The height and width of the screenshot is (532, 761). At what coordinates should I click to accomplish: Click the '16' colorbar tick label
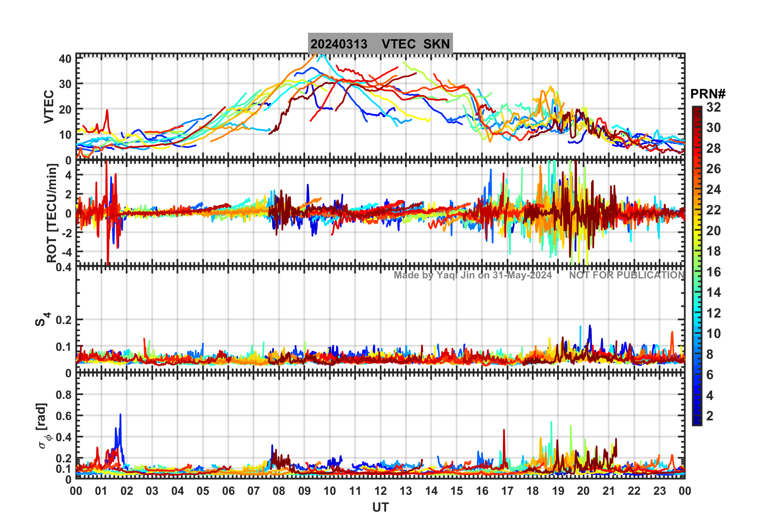point(714,272)
